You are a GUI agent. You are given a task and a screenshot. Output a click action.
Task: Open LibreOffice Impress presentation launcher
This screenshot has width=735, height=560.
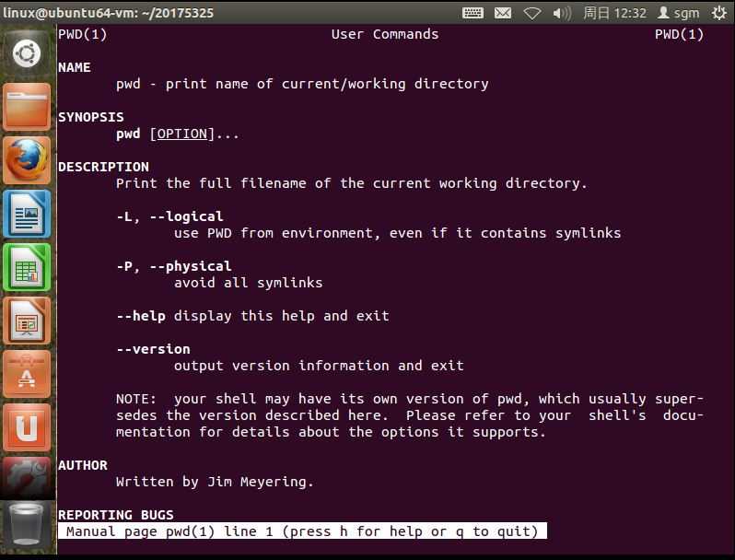(27, 321)
